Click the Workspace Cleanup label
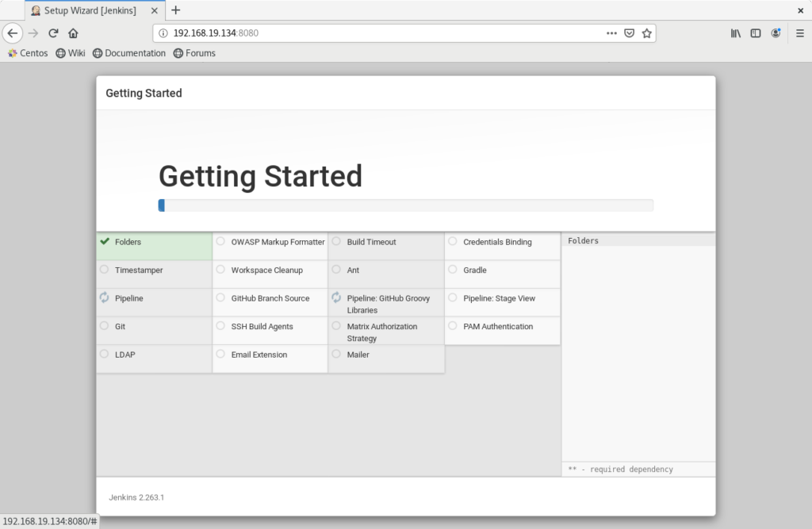The image size is (812, 529). 267,270
